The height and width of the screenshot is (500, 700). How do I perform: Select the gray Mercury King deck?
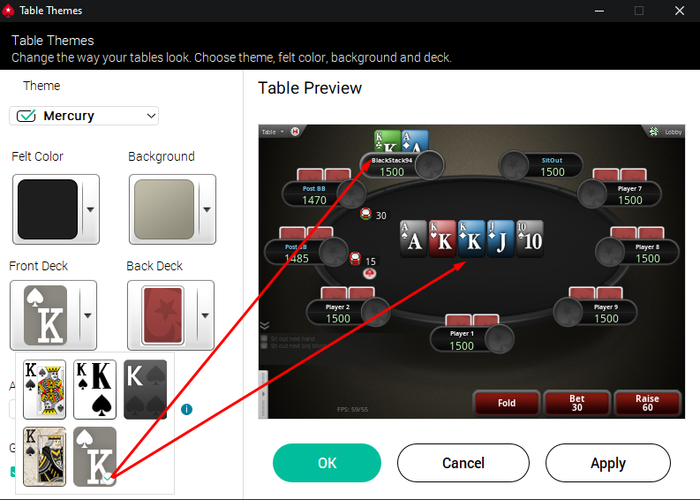click(95, 457)
